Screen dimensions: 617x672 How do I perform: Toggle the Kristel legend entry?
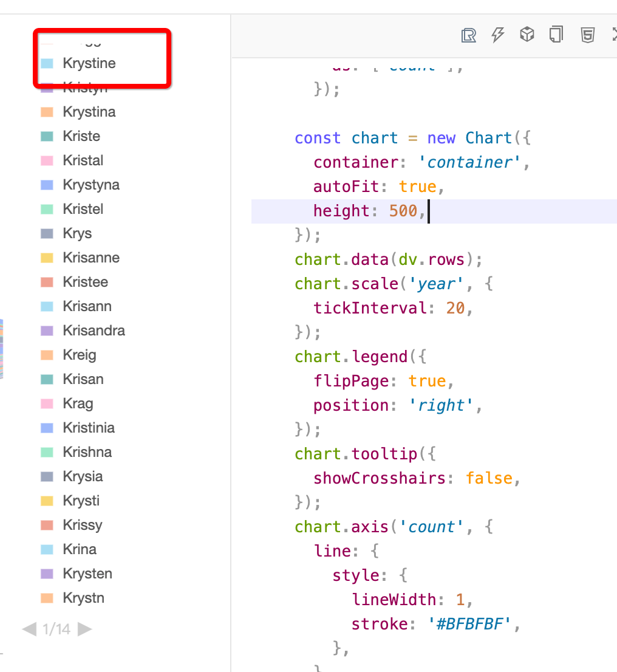72,209
